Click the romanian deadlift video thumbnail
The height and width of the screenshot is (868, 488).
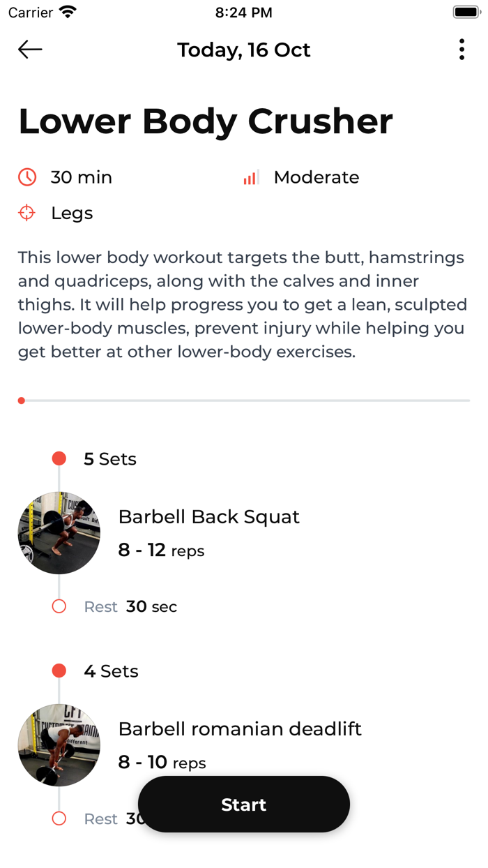[x=59, y=745]
